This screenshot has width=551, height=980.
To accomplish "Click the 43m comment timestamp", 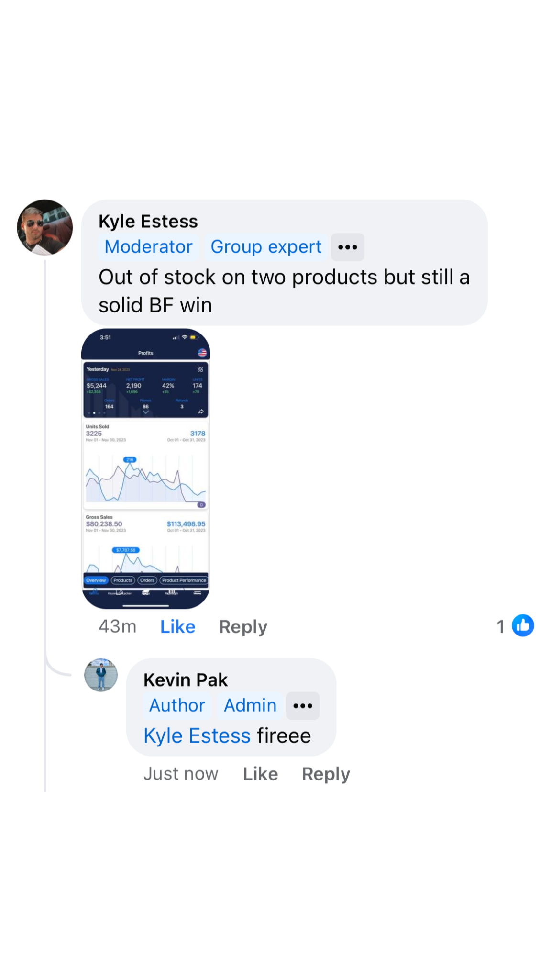I will click(118, 626).
